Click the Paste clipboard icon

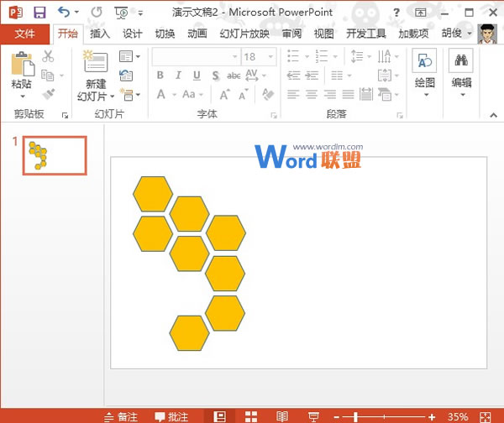click(22, 63)
